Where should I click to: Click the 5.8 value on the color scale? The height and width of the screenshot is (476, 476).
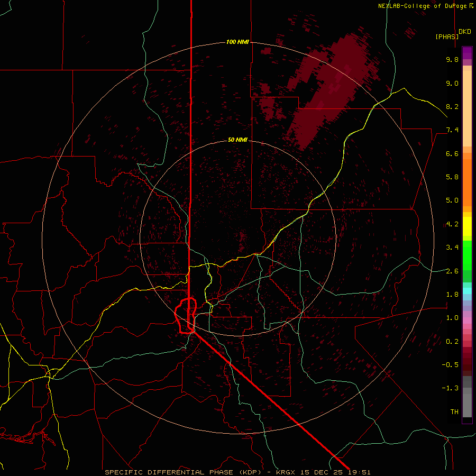click(x=452, y=177)
